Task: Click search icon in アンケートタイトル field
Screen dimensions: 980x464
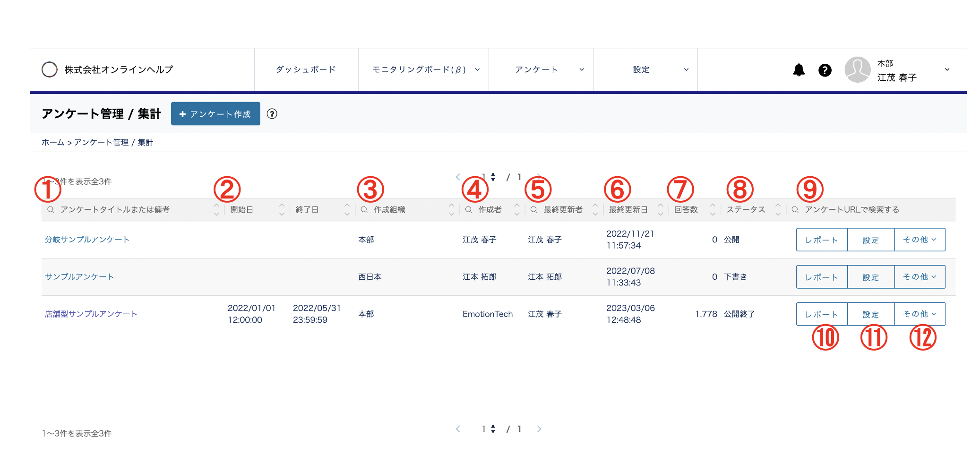Action: 51,210
